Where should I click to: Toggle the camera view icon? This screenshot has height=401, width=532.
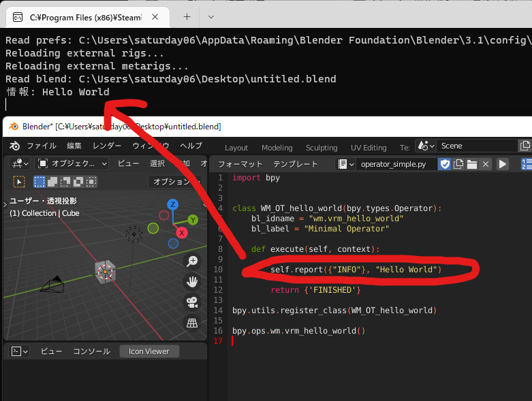tap(192, 302)
